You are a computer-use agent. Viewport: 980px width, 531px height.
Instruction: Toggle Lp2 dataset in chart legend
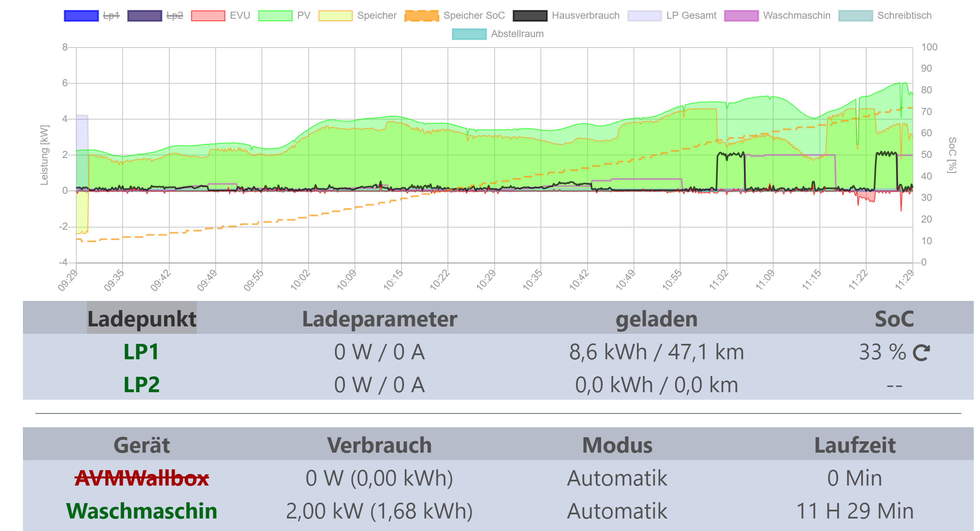click(145, 16)
